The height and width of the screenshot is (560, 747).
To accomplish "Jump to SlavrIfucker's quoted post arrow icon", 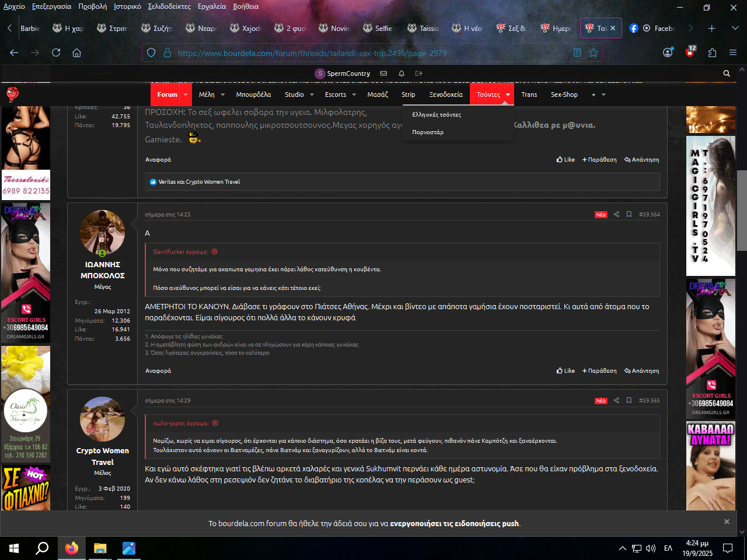I will [x=215, y=252].
